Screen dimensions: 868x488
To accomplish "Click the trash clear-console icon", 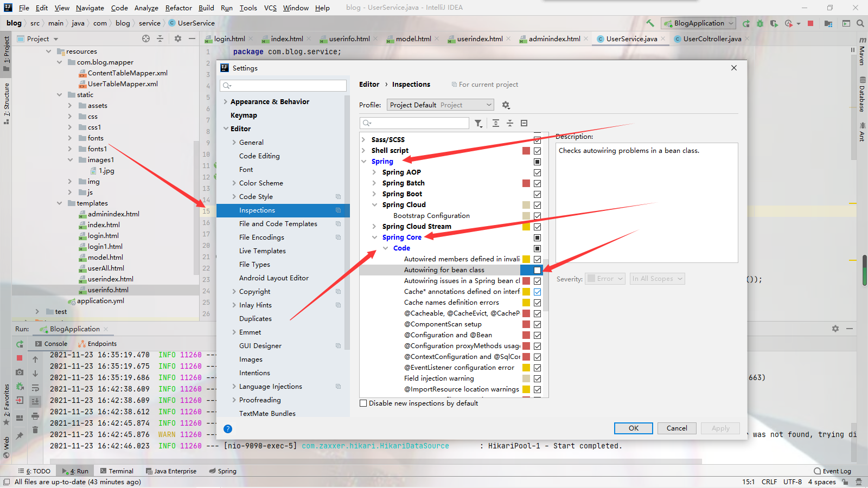I will coord(35,430).
